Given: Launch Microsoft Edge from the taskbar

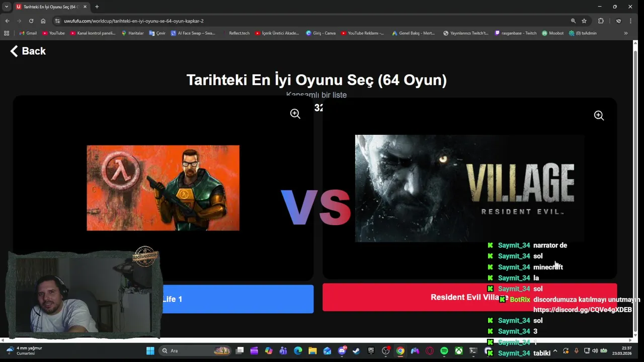Looking at the screenshot, I should (298, 351).
